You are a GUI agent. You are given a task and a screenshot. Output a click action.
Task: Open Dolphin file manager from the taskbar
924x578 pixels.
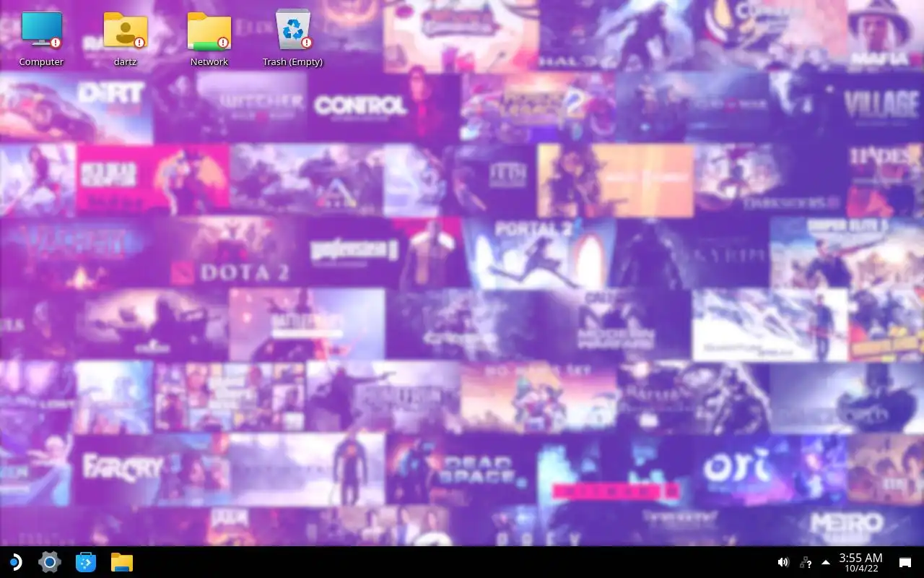(x=122, y=562)
